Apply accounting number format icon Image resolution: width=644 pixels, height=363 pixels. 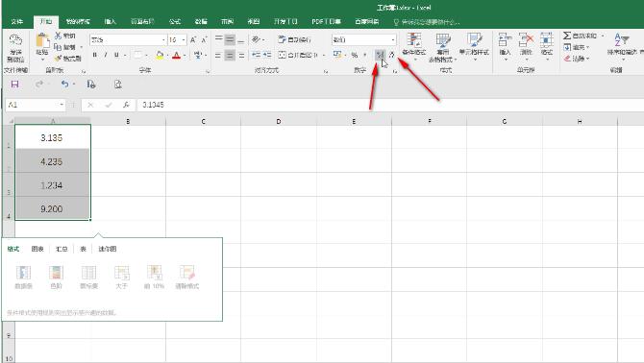click(337, 55)
